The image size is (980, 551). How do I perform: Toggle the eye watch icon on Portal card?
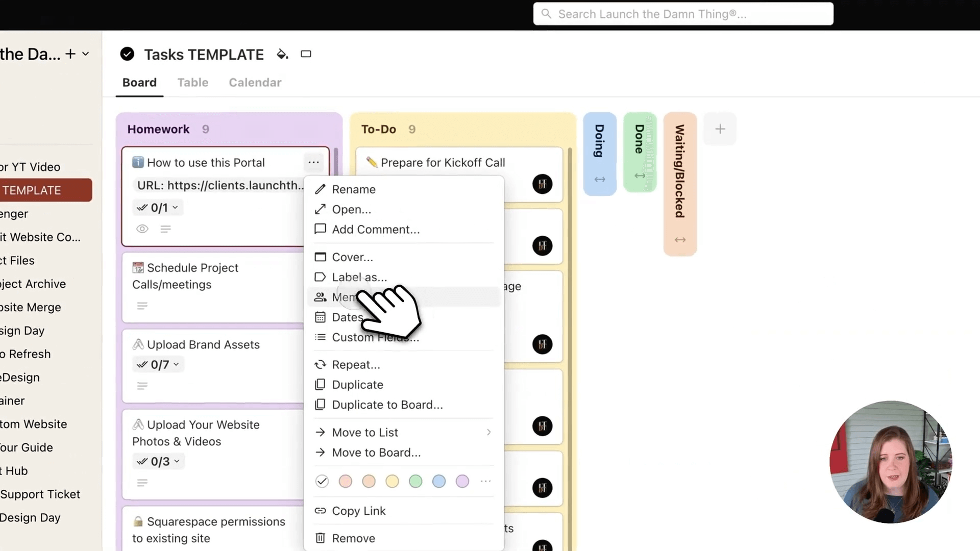coord(142,229)
